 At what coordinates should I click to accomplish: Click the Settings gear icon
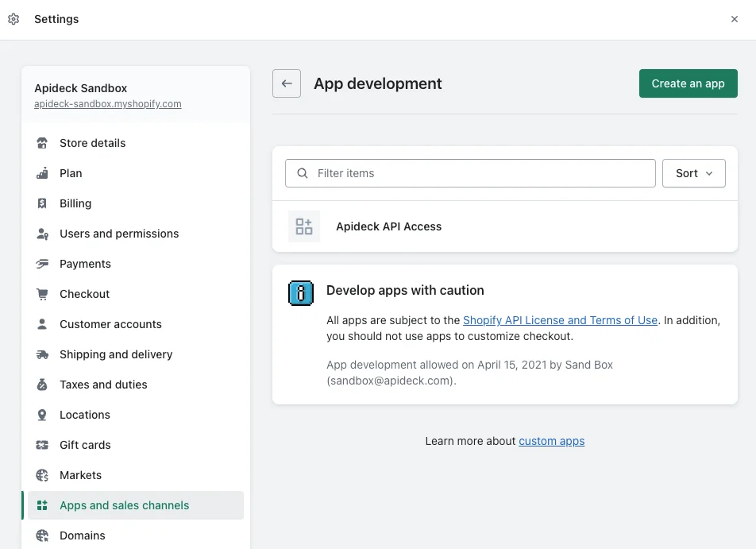(13, 19)
